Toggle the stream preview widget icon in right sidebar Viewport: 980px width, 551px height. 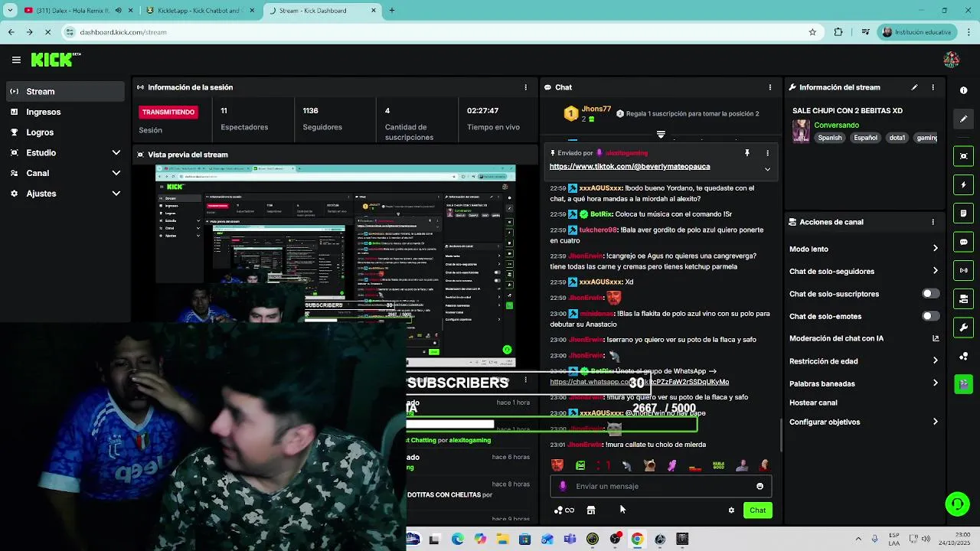[x=963, y=156]
